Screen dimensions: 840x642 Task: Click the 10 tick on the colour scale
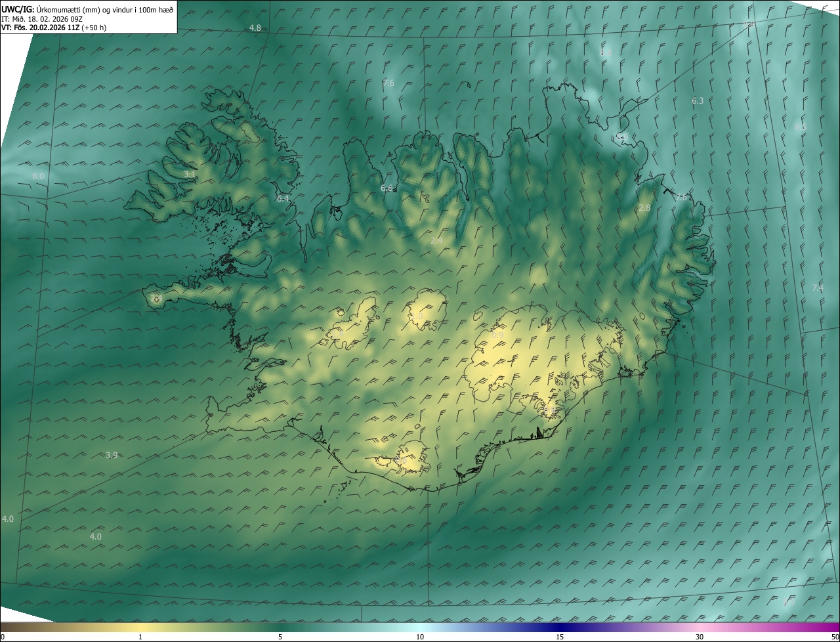(x=420, y=637)
